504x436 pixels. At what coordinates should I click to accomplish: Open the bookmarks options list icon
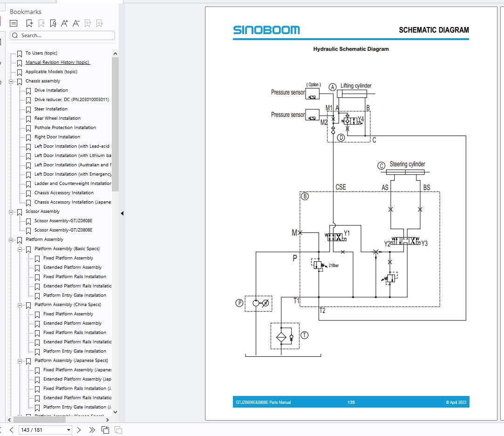point(13,23)
